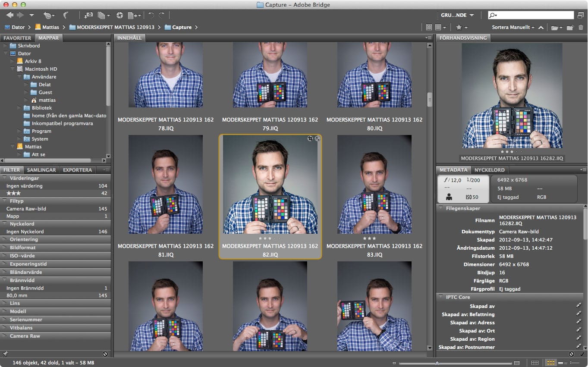588x367 pixels.
Task: Switch to compact mode icon near search
Action: 581,15
